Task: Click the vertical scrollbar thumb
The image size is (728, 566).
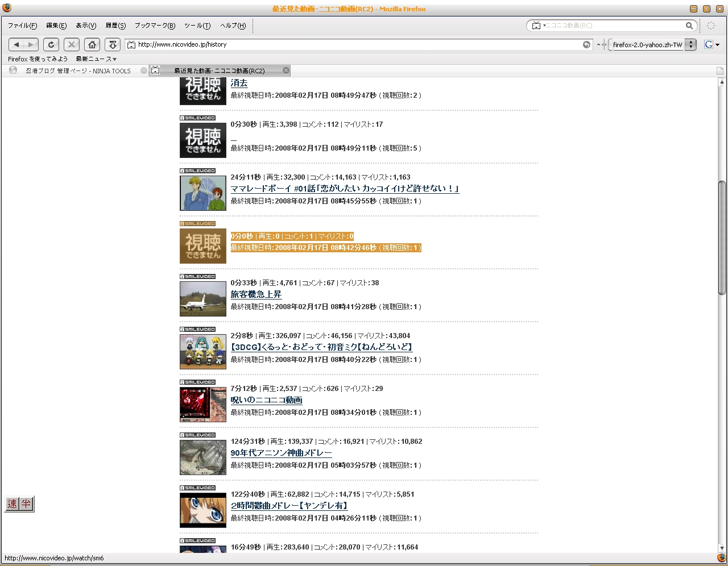Action: coord(722,238)
